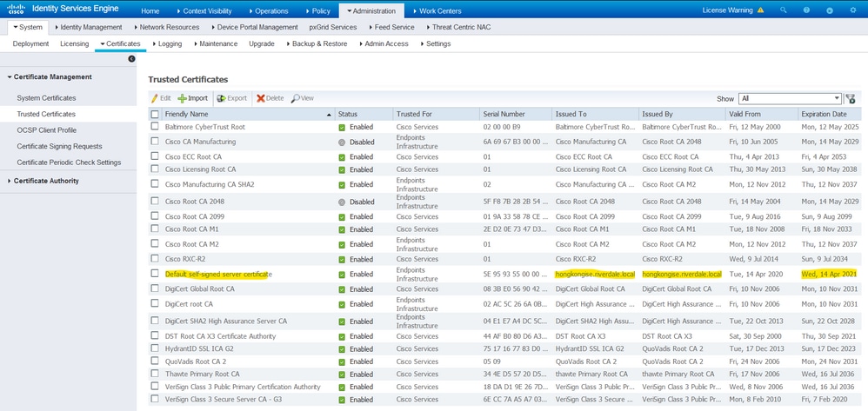Click Enabled status icon for DigiCert Global Root CA
This screenshot has width=868, height=411.
coord(342,289)
